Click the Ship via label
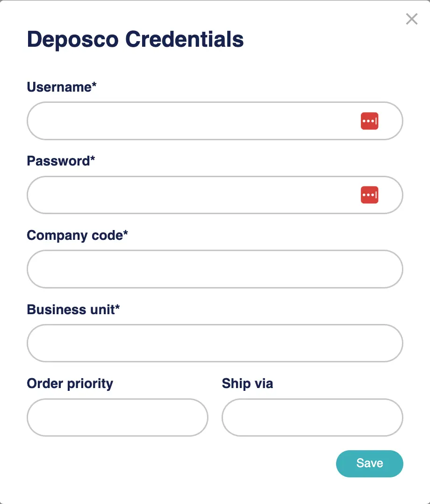The height and width of the screenshot is (504, 430). [247, 384]
